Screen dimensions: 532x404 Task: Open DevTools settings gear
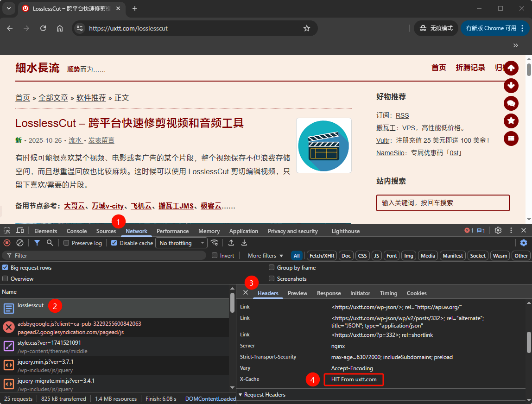(x=498, y=231)
